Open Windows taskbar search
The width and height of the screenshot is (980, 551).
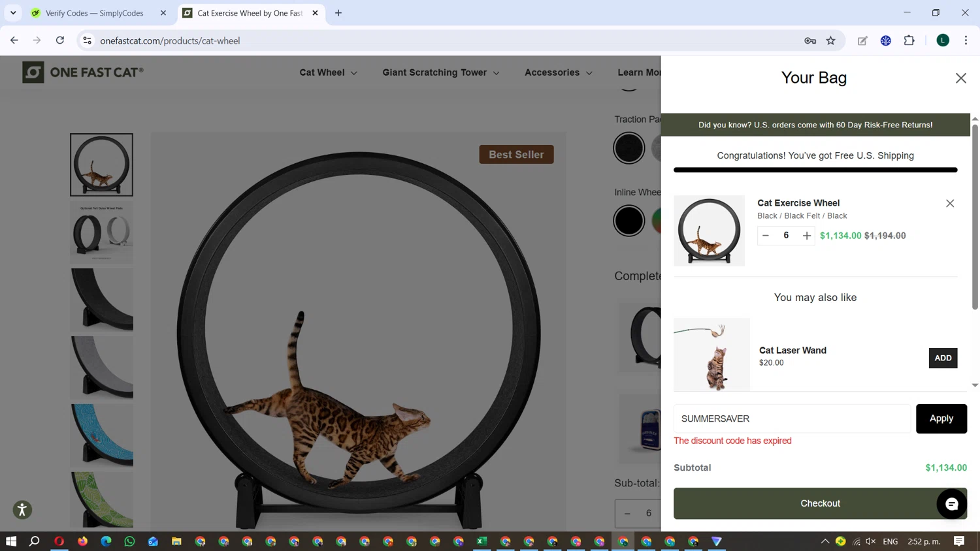click(x=35, y=541)
